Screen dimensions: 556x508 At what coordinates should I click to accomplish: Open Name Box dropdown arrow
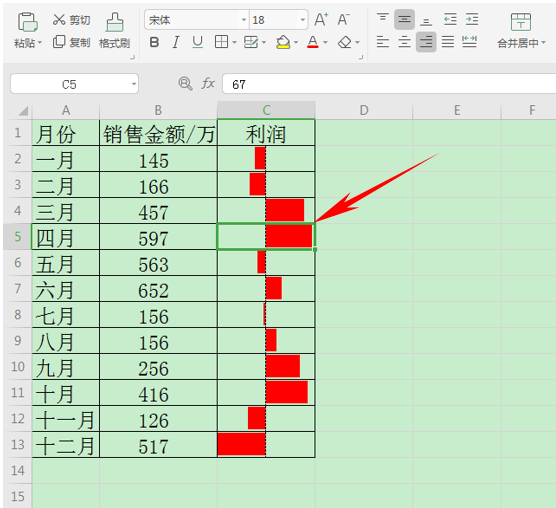(x=134, y=84)
